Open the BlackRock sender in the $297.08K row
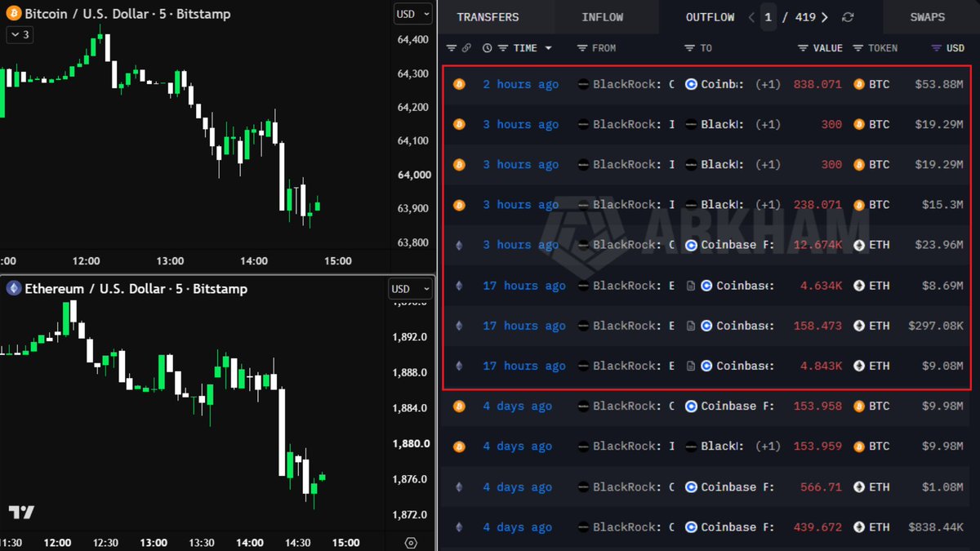980x551 pixels. pyautogui.click(x=626, y=326)
